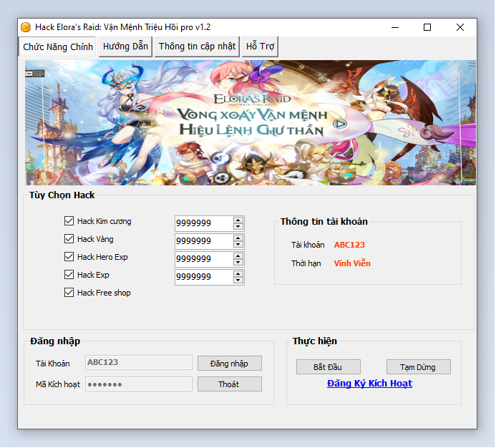Uncheck the Hack Vàng option

(69, 239)
